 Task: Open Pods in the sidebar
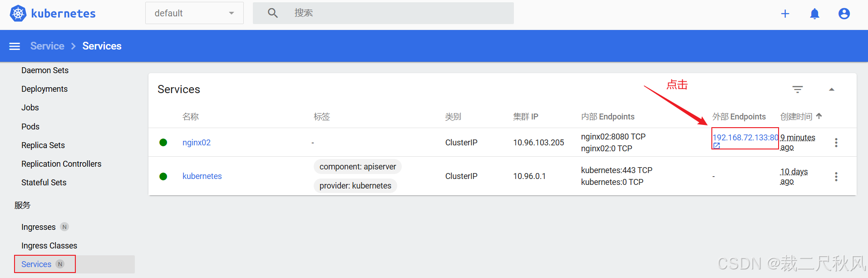[x=30, y=127]
